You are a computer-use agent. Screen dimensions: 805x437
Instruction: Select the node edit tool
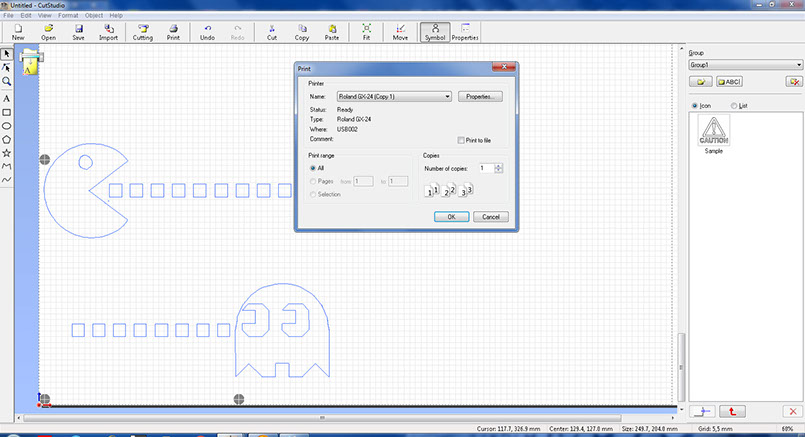7,67
